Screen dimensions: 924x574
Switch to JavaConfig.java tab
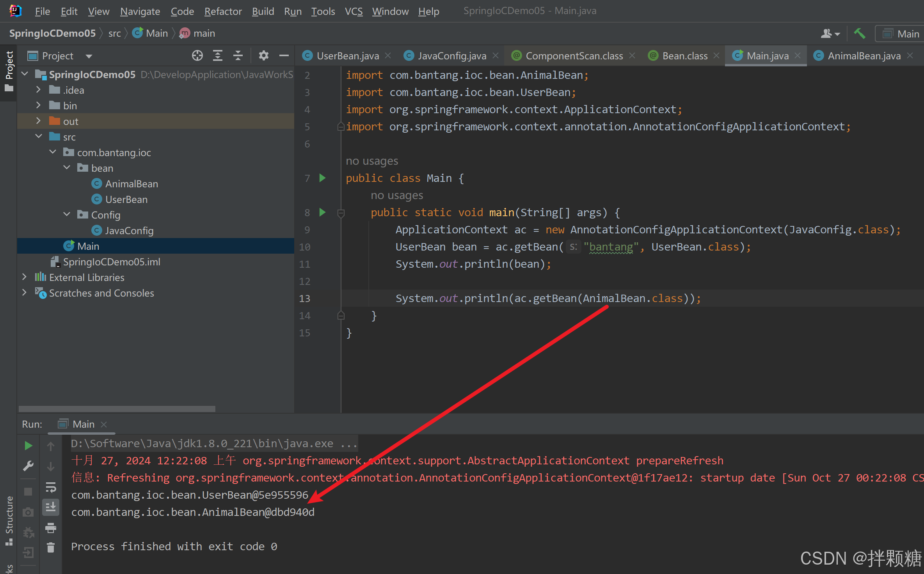click(x=451, y=56)
